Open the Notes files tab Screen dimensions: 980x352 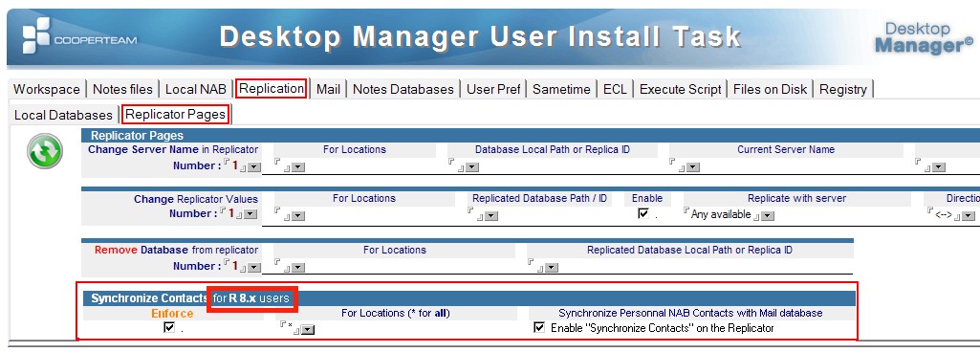(122, 89)
